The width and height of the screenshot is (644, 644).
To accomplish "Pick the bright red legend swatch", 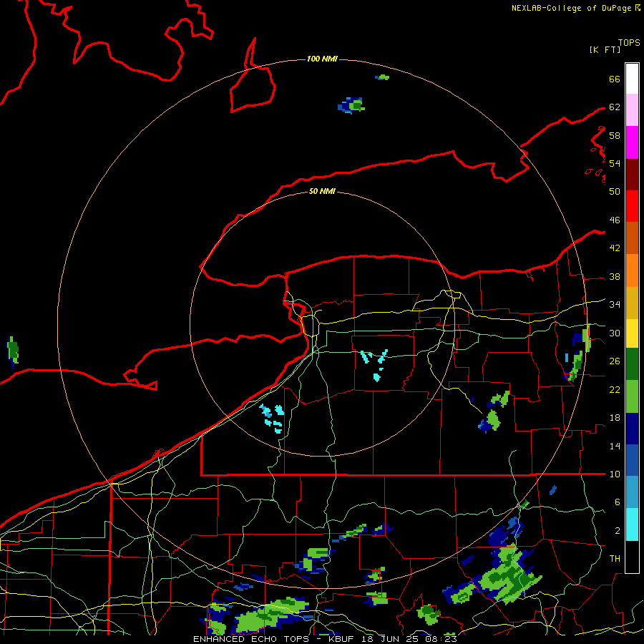I will point(632,206).
